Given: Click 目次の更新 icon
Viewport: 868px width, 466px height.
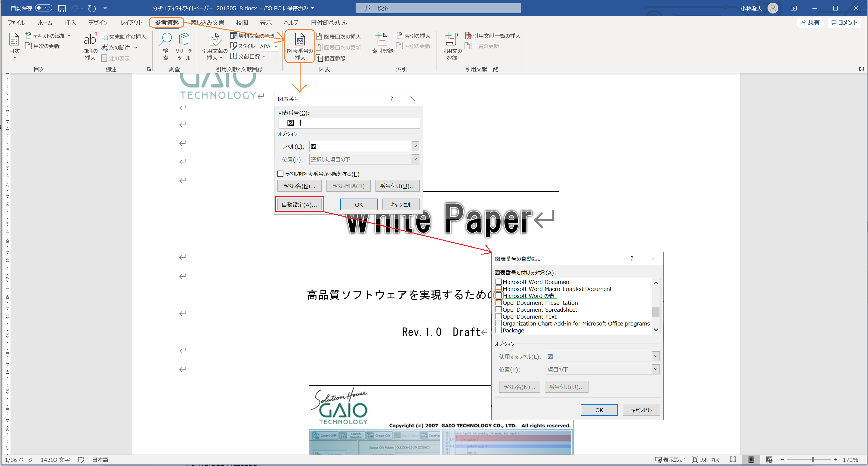Looking at the screenshot, I should [29, 46].
